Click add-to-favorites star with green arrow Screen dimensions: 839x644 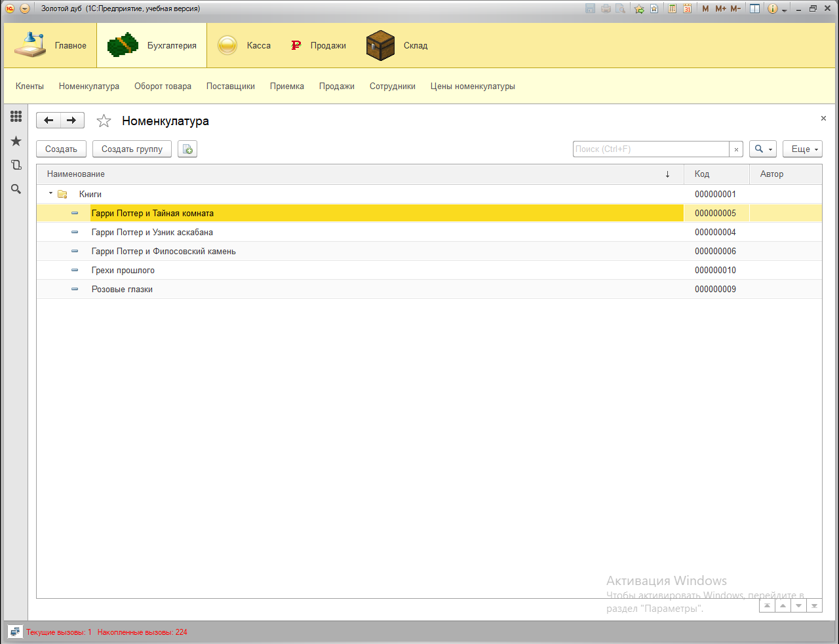[x=639, y=9]
